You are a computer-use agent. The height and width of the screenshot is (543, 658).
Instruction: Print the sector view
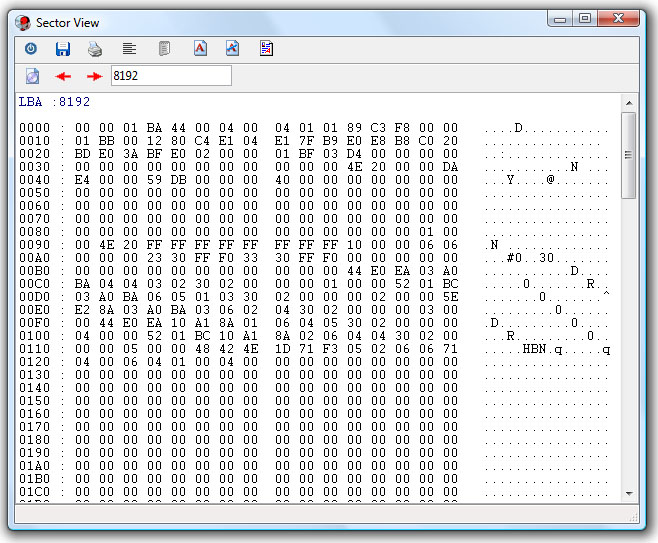[95, 48]
